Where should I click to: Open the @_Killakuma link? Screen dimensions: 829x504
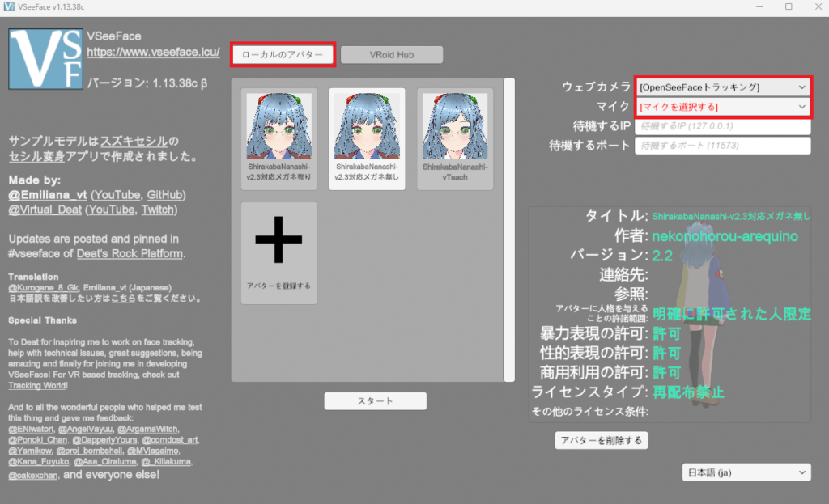(165, 462)
